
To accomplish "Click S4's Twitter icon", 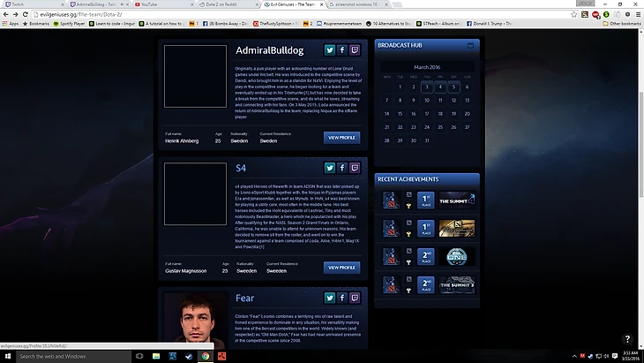I will pos(329,168).
